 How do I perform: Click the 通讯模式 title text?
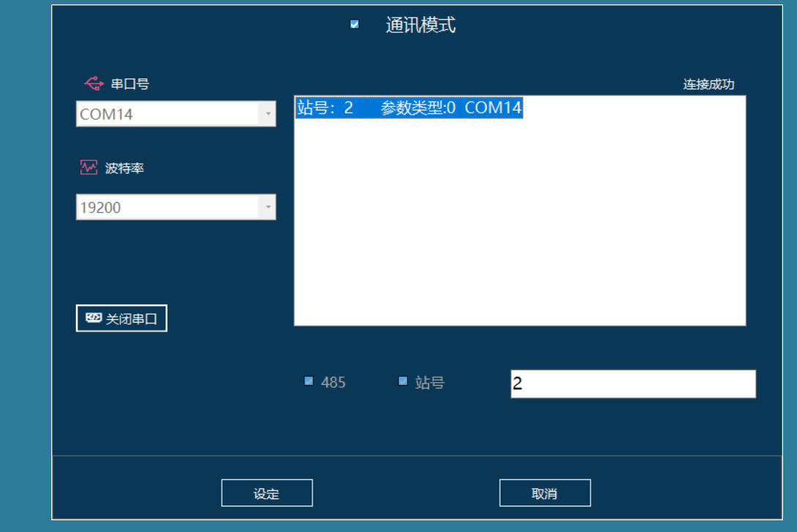click(x=420, y=25)
